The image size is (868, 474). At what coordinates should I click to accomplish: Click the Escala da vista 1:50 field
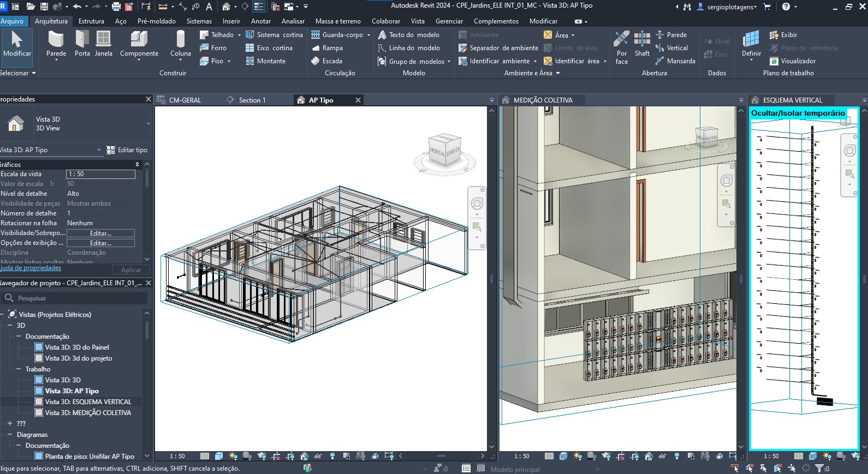click(x=100, y=174)
